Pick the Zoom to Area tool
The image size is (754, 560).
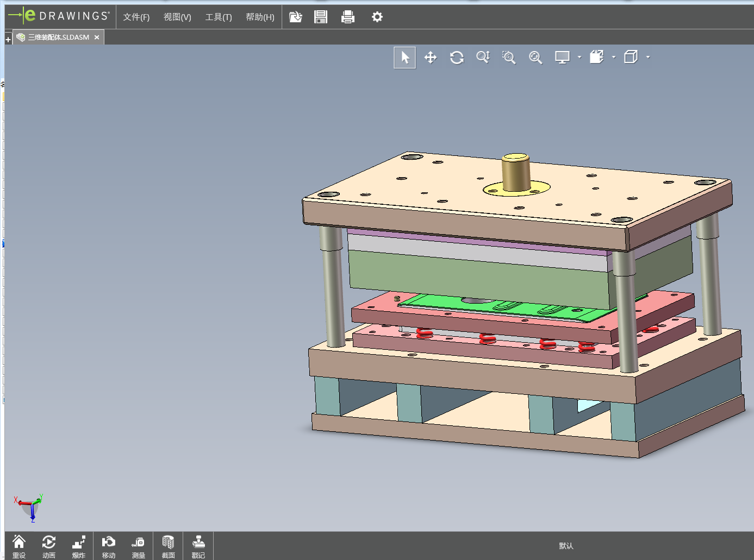(509, 58)
